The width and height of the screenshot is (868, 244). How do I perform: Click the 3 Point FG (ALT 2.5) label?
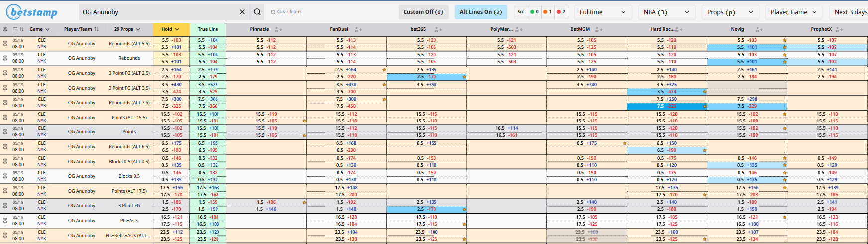(129, 73)
